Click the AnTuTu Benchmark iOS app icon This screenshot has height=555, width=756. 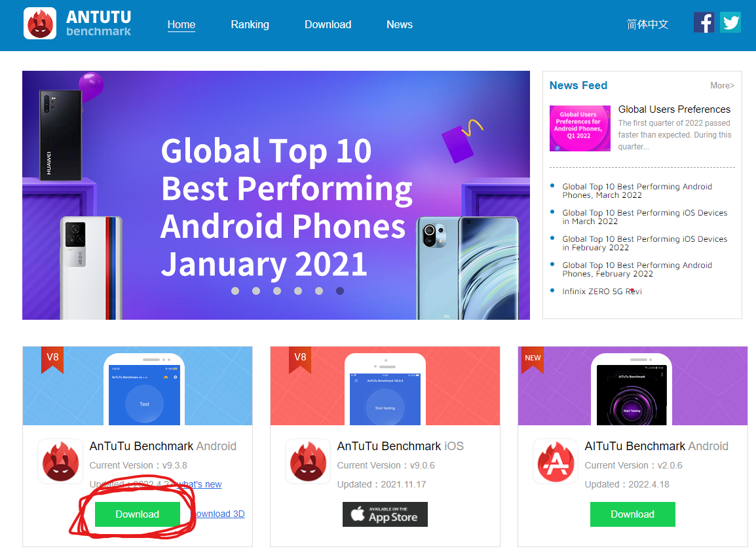tap(308, 461)
